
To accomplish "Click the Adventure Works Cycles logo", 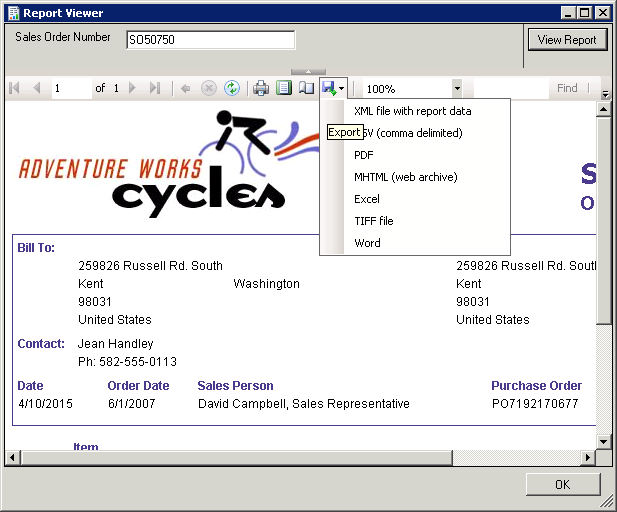I will coord(169,164).
